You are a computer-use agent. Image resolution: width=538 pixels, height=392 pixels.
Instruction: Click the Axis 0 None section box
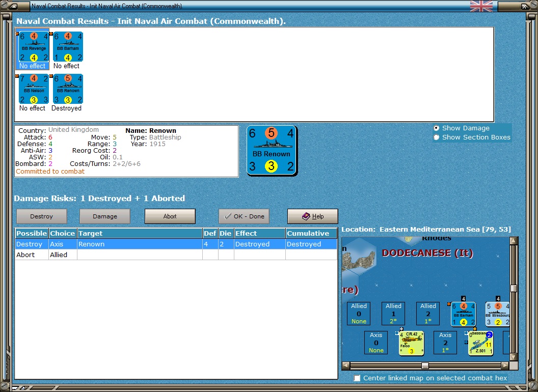[376, 343]
